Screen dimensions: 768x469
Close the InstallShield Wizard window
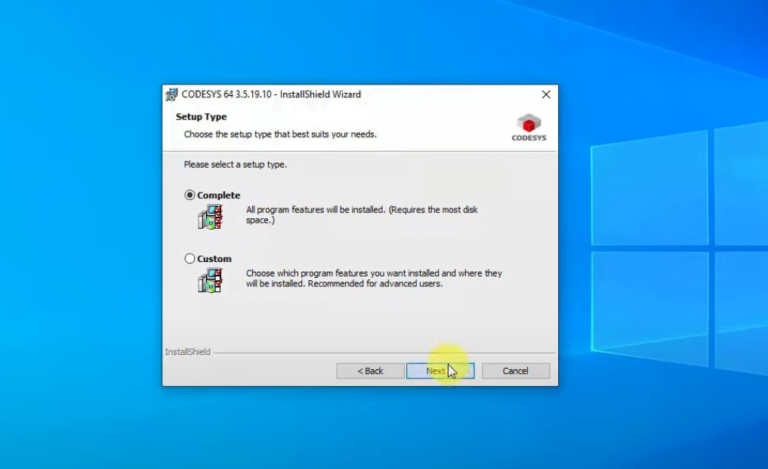click(x=546, y=95)
